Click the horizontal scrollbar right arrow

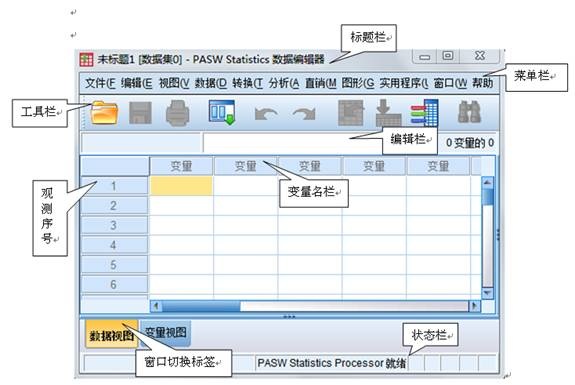475,305
